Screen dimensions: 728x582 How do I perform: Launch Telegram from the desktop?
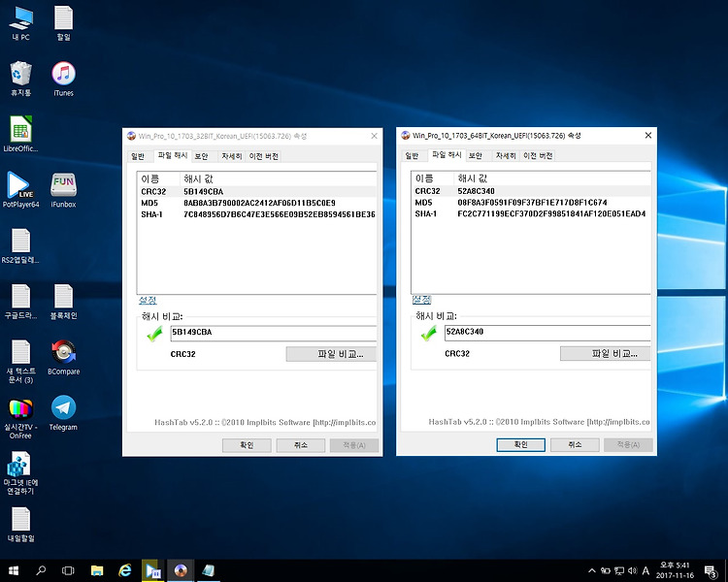[x=64, y=413]
